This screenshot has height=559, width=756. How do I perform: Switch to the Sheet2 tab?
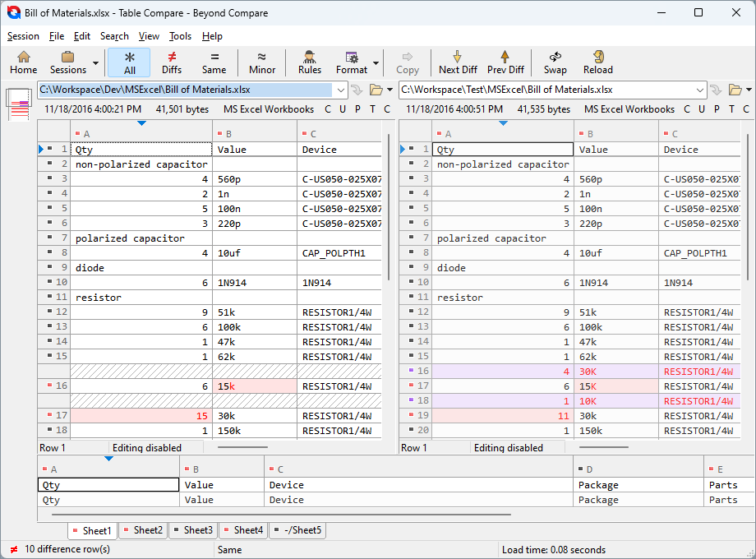143,530
